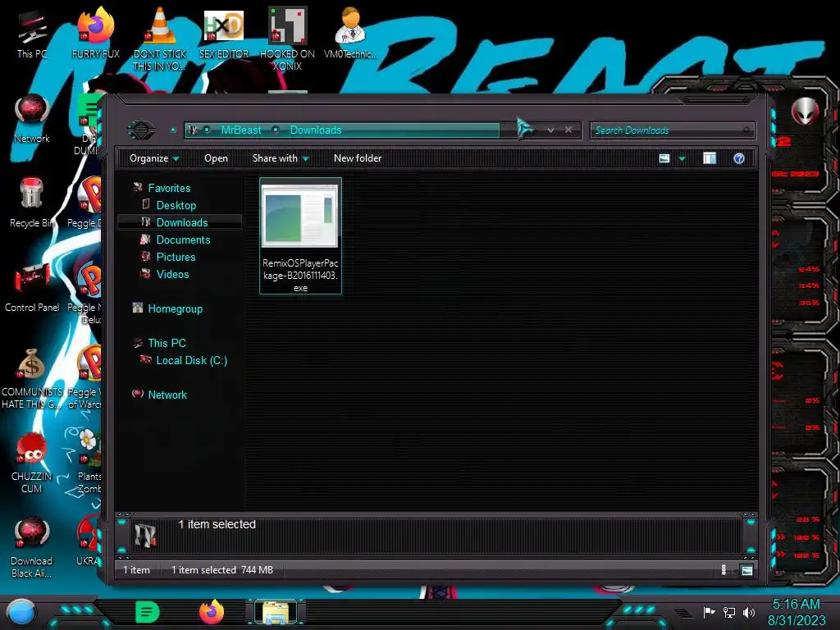Select the Network desktop icon
This screenshot has width=840, height=630.
click(32, 119)
